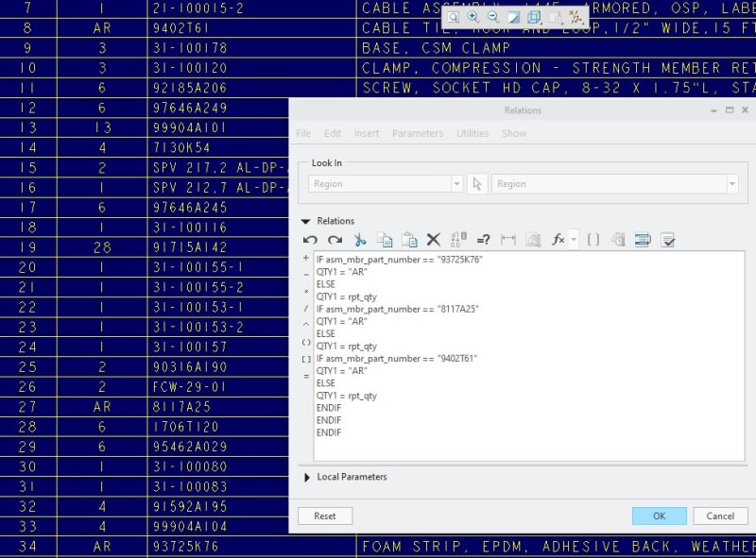Open the File menu in Relations dialog
756x558 pixels.
(303, 133)
